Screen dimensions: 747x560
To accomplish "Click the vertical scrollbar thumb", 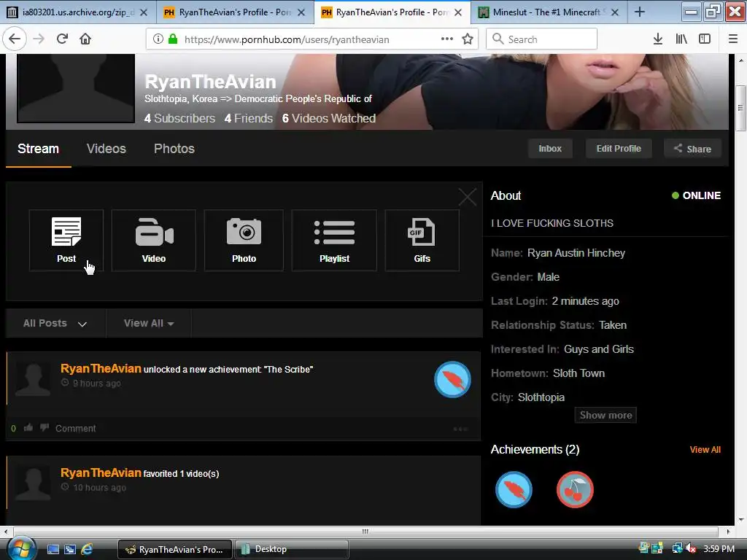I will click(740, 108).
